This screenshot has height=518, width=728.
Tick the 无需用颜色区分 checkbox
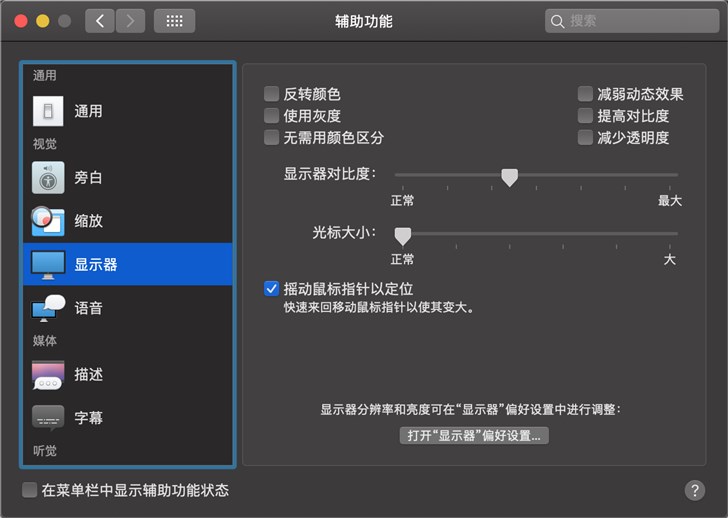click(271, 137)
